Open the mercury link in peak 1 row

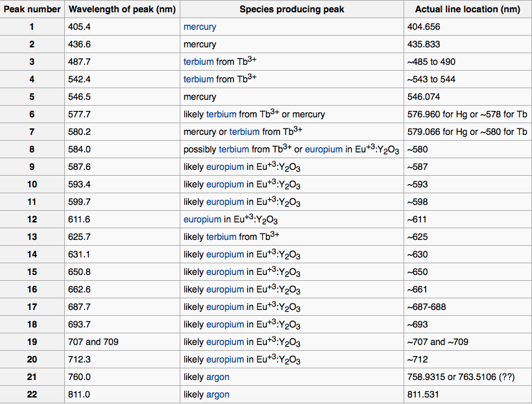click(x=200, y=27)
